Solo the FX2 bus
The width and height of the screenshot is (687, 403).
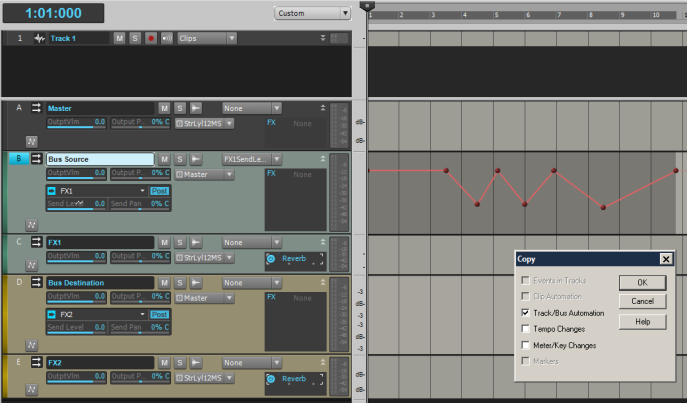pyautogui.click(x=180, y=362)
